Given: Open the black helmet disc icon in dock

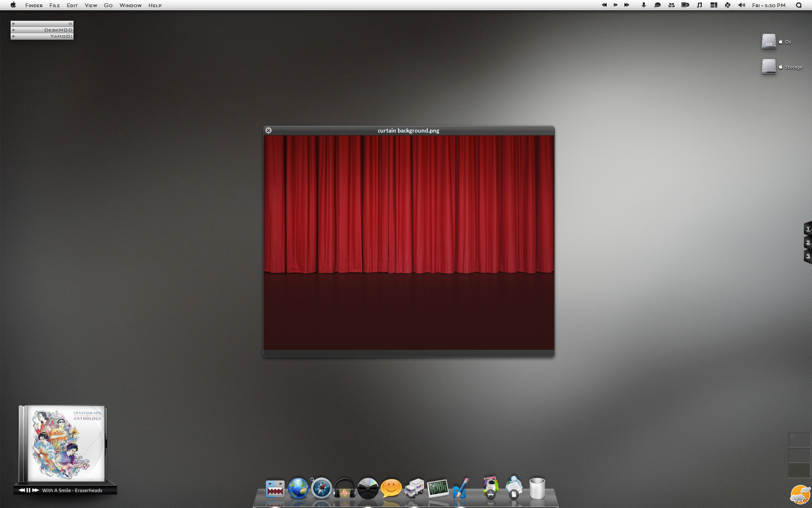Looking at the screenshot, I should 368,488.
